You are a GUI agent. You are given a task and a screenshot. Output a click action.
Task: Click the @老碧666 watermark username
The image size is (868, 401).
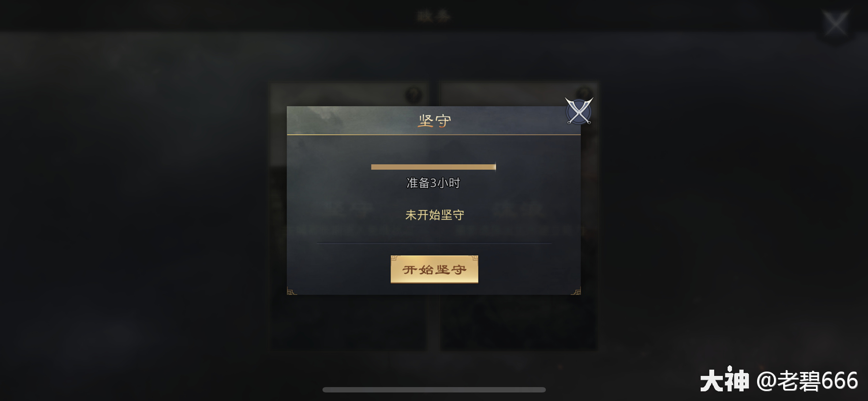pyautogui.click(x=807, y=381)
